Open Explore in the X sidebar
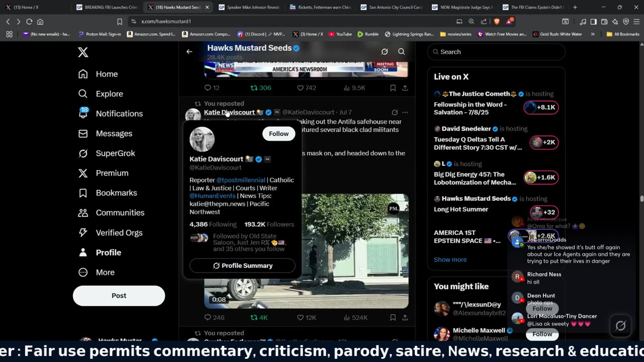 [x=101, y=94]
